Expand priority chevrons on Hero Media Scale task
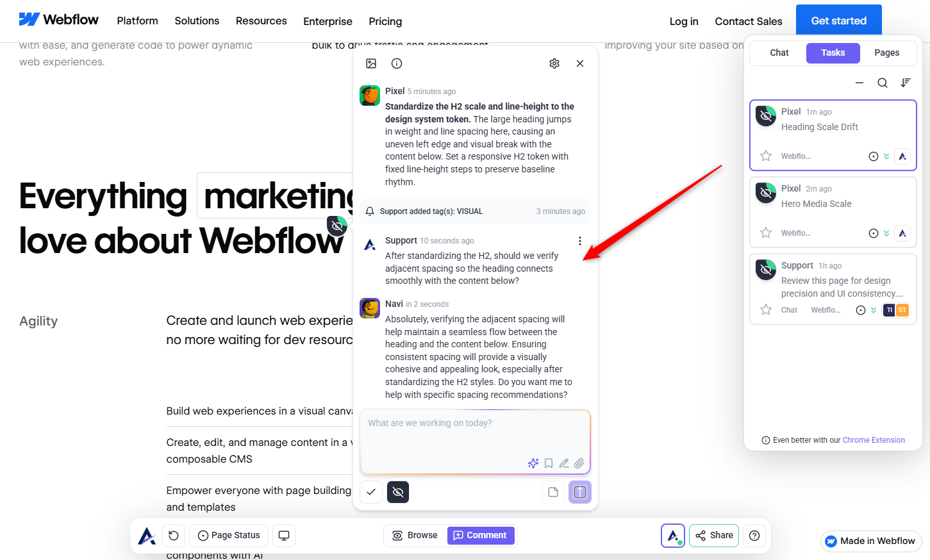Image resolution: width=930 pixels, height=560 pixels. (x=886, y=233)
